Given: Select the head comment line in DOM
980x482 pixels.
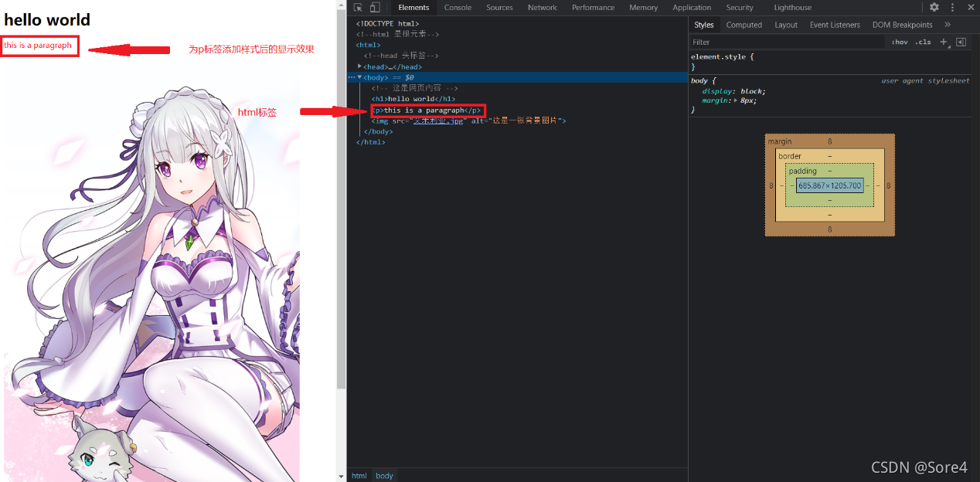Looking at the screenshot, I should tap(401, 56).
